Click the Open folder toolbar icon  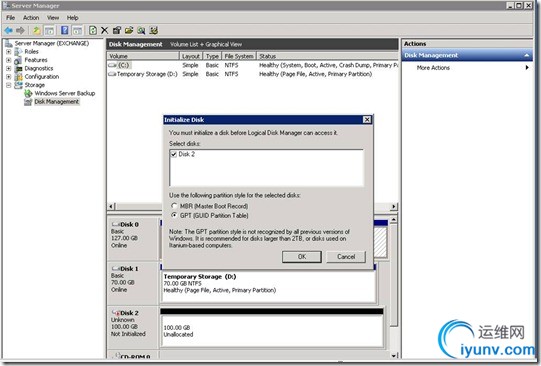[x=129, y=30]
